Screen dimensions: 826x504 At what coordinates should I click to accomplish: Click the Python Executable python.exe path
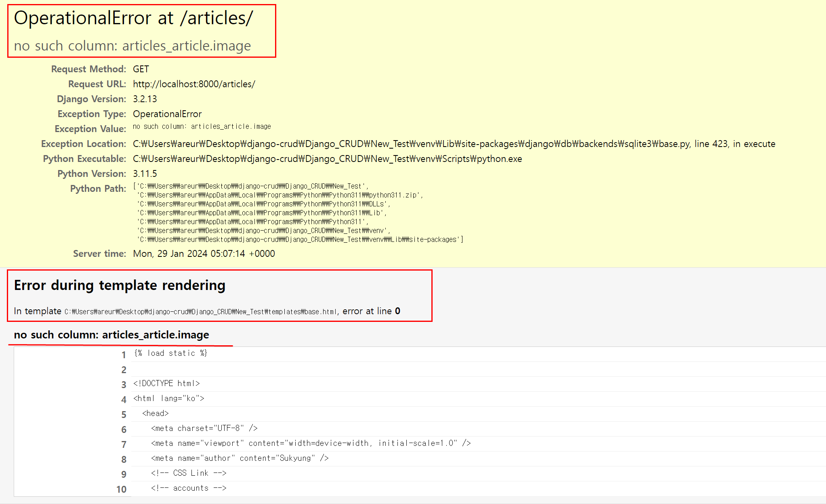(x=327, y=159)
